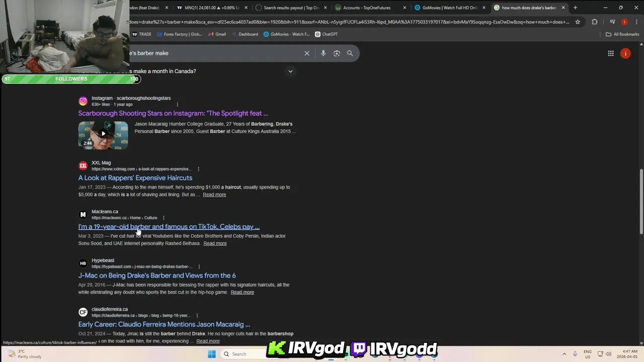Close the MNQ1! tab
This screenshot has height=362, width=644.
[x=246, y=8]
